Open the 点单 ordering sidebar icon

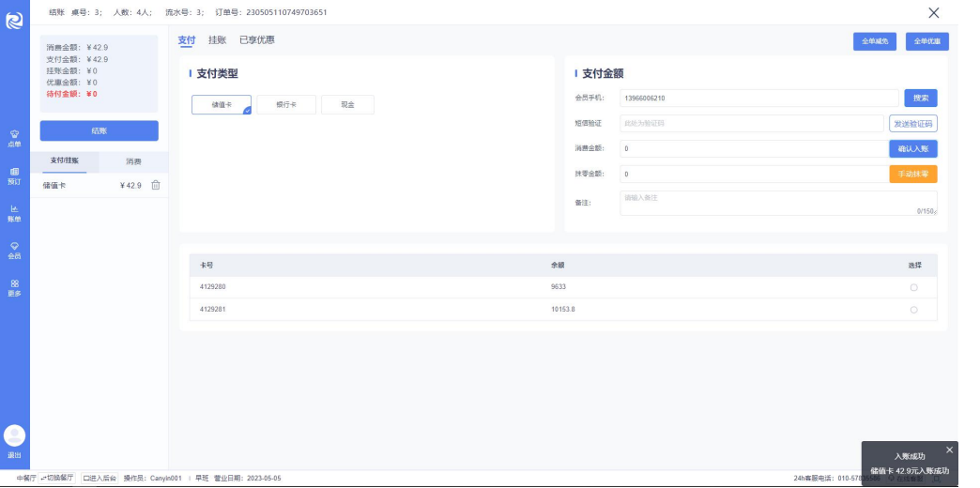(14, 139)
